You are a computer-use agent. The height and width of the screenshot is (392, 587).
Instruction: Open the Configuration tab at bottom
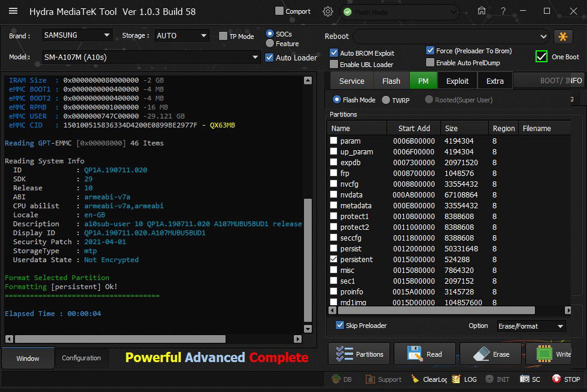[81, 358]
